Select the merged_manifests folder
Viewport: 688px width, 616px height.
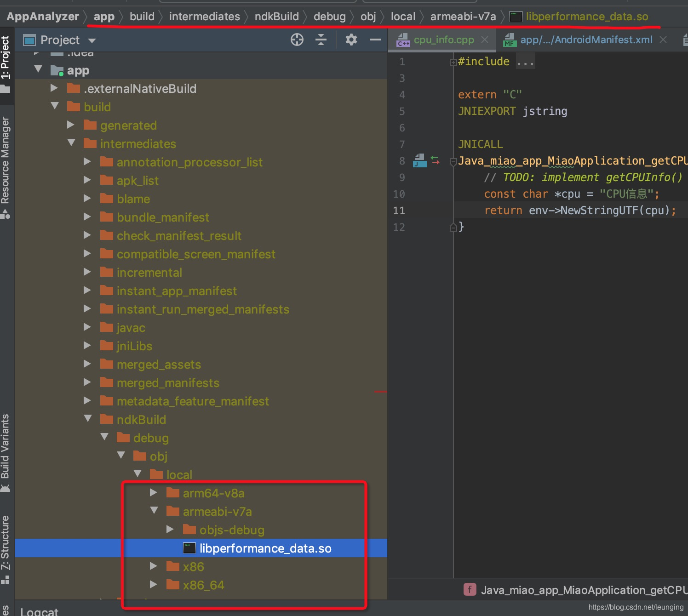[168, 382]
